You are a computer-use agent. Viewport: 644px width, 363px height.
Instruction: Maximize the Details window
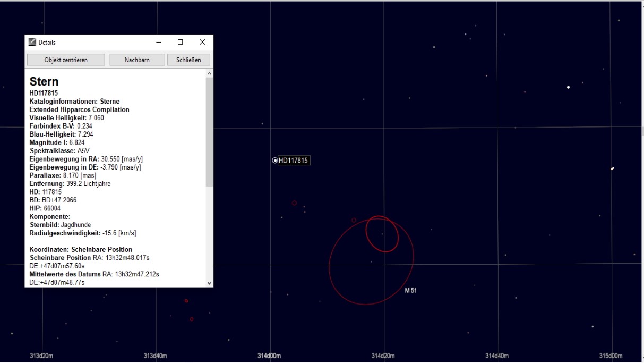(180, 42)
